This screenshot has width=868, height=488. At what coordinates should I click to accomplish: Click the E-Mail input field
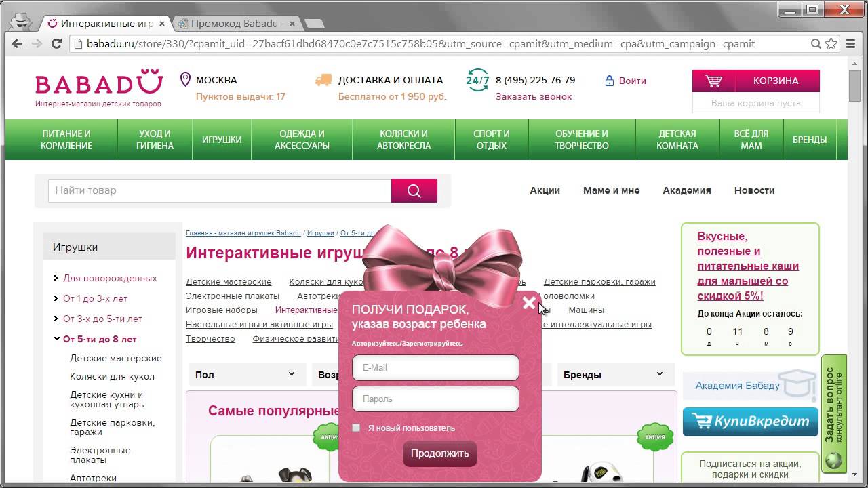(x=435, y=367)
